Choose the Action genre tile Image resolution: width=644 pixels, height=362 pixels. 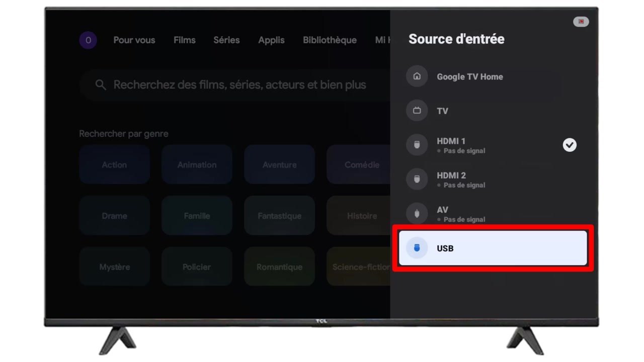[x=114, y=164]
